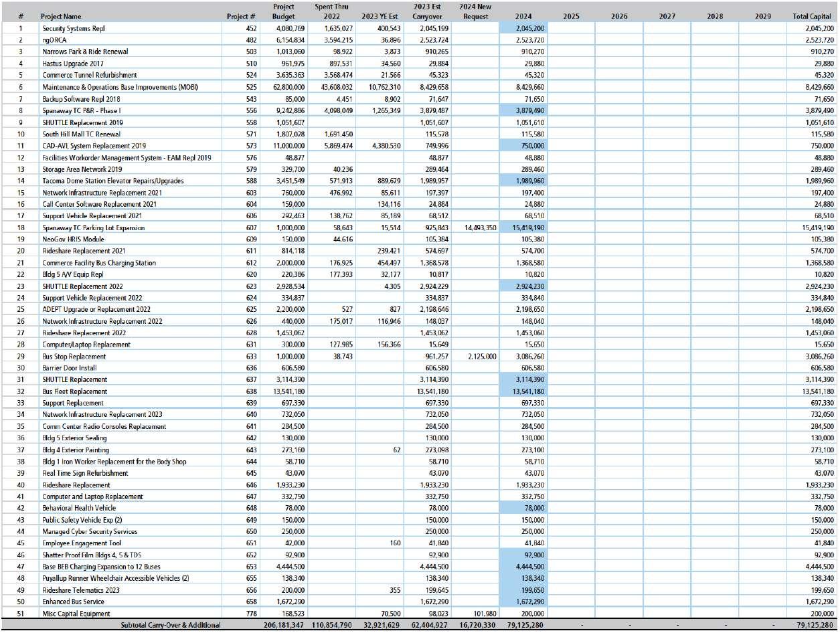Select the 'Project #' column header
Screen dimensions: 840x633
pos(241,16)
